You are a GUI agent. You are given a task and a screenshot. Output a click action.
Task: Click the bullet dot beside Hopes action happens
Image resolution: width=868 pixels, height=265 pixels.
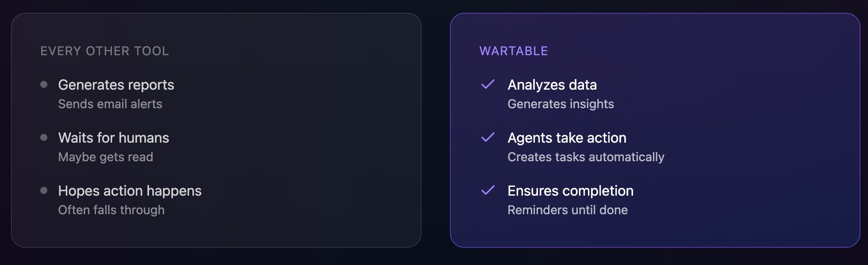(x=44, y=190)
